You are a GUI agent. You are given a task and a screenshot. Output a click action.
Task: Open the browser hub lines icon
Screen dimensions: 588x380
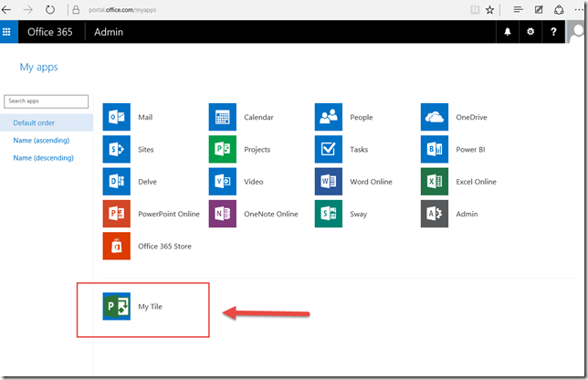[519, 10]
